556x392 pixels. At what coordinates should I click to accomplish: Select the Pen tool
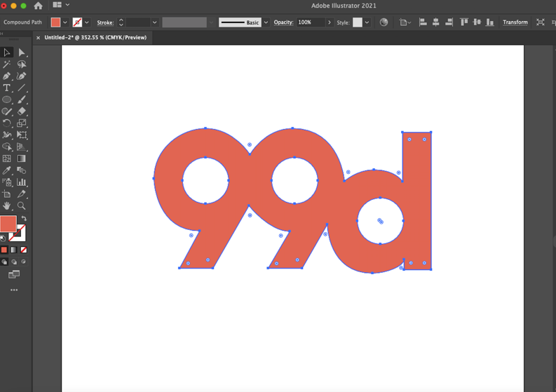7,76
